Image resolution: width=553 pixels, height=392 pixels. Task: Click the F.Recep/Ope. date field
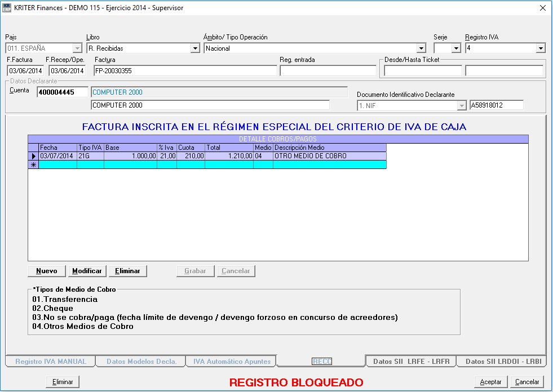pos(67,71)
